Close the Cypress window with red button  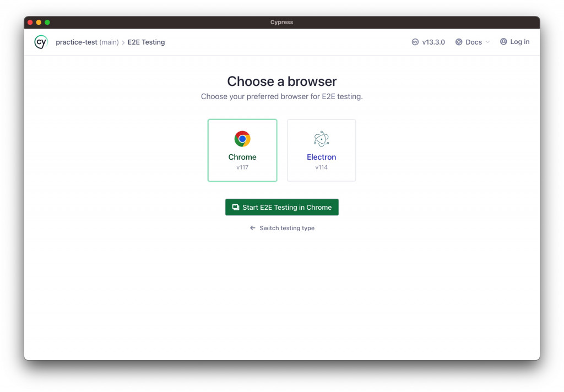[30, 22]
